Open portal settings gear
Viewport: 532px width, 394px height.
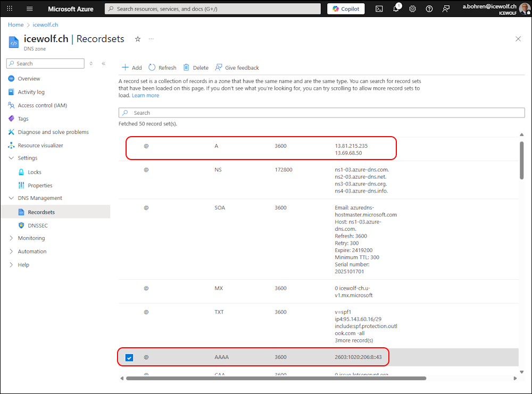tap(412, 9)
